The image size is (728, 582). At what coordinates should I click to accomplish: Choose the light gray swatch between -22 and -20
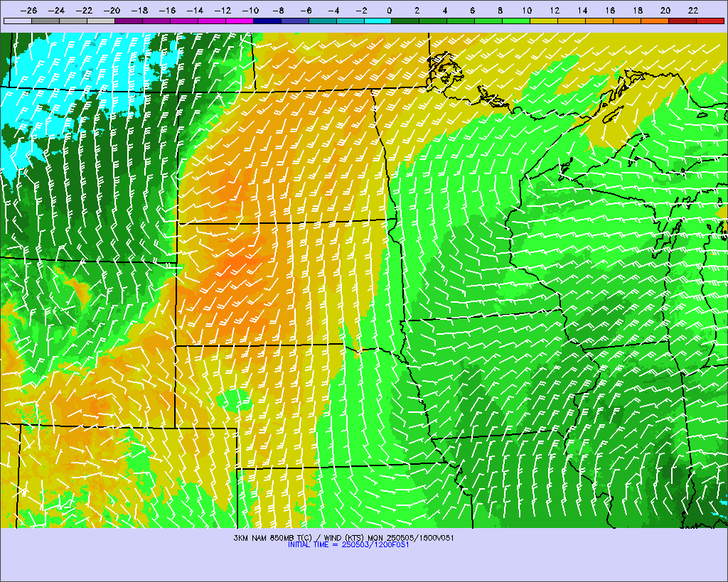tap(101, 21)
